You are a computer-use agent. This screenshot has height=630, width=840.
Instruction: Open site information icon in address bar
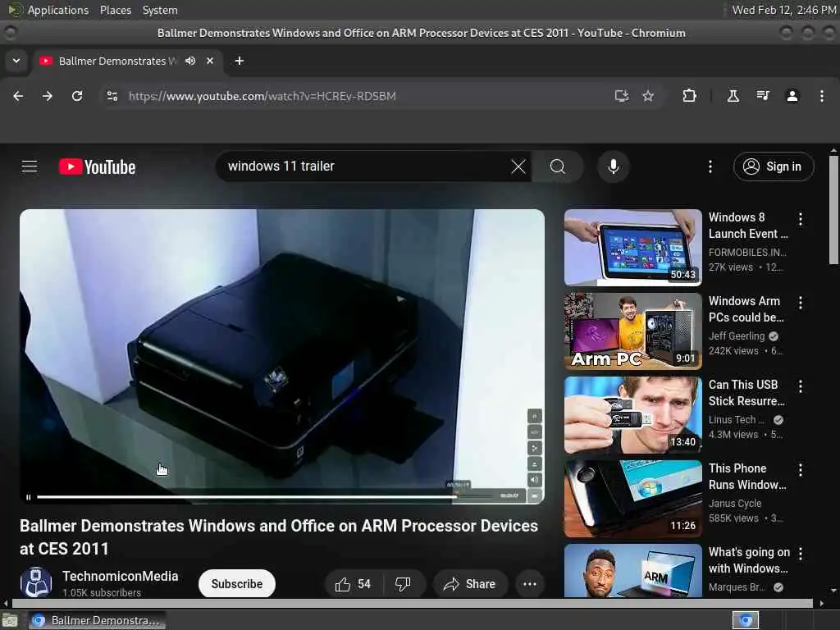pos(112,96)
